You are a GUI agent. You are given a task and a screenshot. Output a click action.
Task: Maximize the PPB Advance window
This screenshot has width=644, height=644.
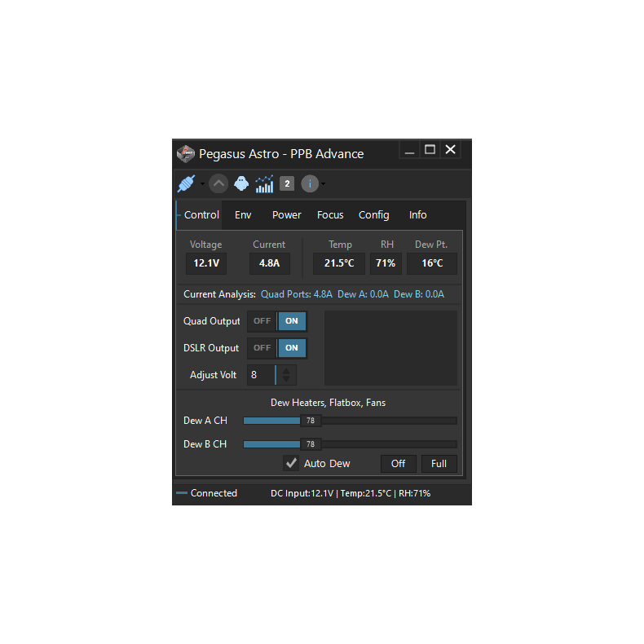click(430, 150)
